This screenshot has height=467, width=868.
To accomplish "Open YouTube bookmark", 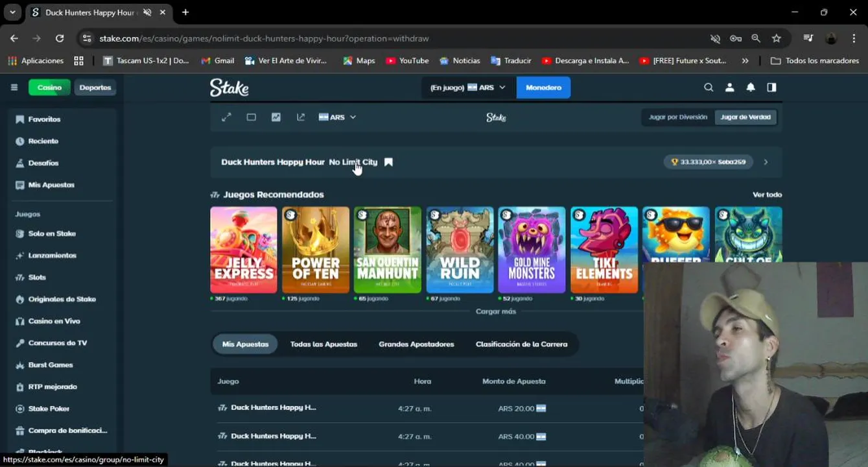I will [x=407, y=61].
